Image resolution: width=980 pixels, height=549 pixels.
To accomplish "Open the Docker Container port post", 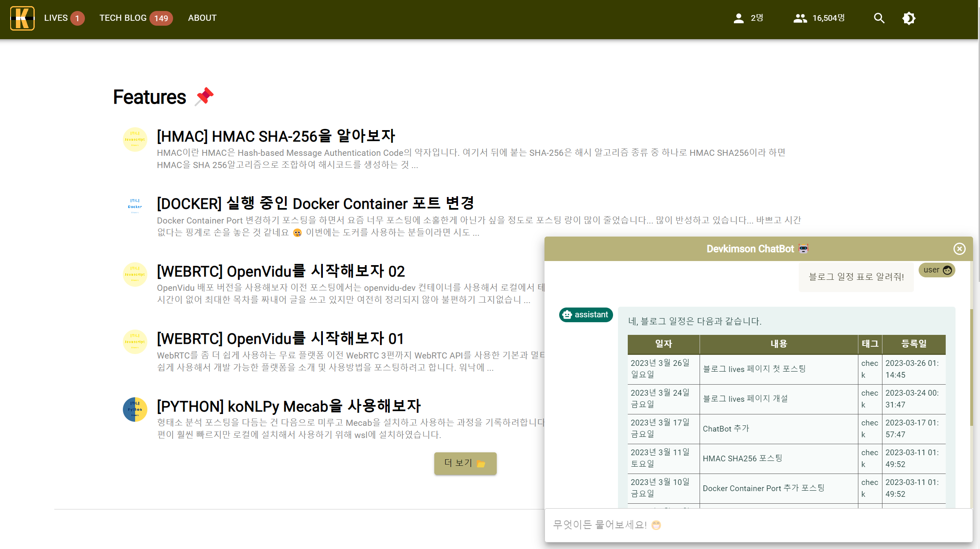I will tap(315, 204).
